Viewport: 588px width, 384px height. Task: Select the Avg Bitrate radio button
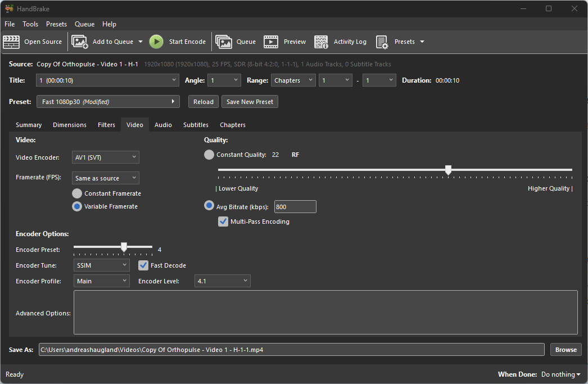(x=209, y=206)
